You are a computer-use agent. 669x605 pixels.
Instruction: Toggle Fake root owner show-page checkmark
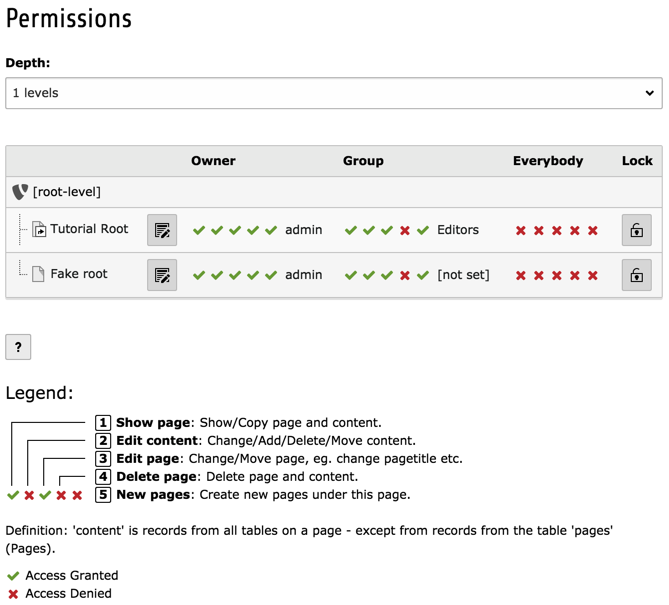click(199, 276)
